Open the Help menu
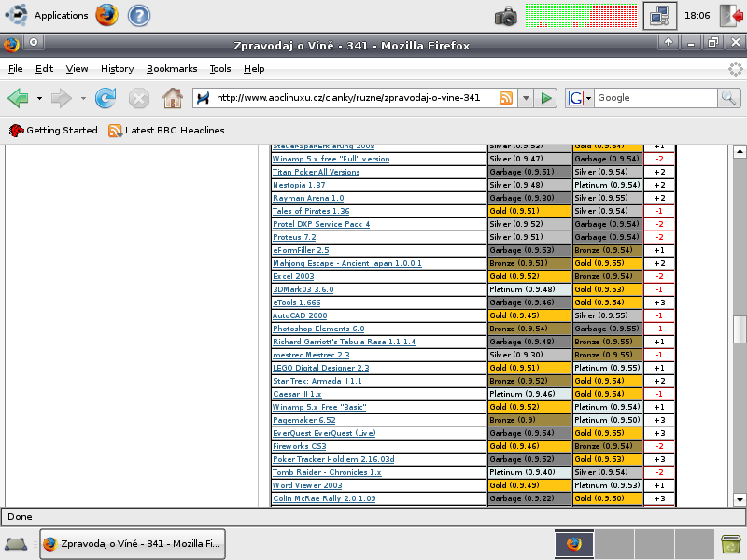747x560 pixels. pyautogui.click(x=254, y=68)
